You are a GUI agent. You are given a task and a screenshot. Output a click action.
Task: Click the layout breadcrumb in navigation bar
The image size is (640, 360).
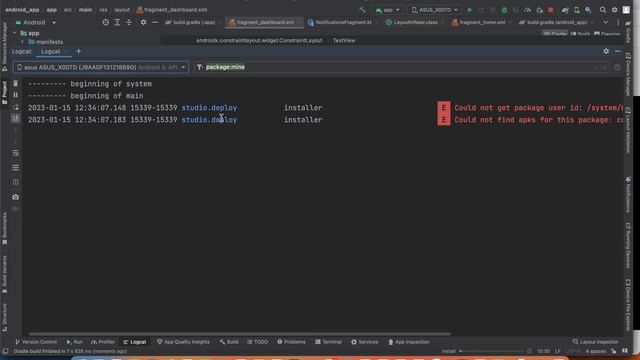(x=122, y=10)
